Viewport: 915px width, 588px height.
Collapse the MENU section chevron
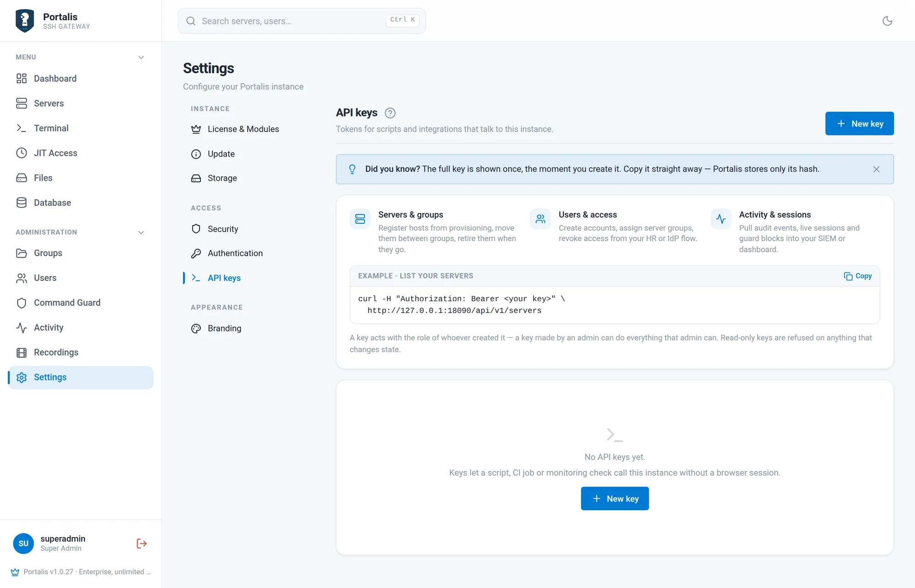[x=141, y=57]
